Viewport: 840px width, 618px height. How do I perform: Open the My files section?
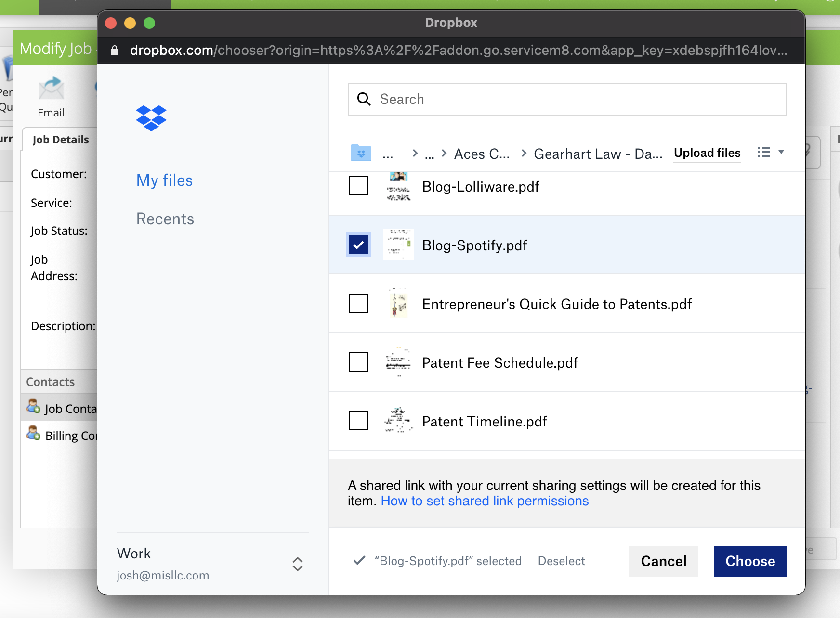[164, 180]
